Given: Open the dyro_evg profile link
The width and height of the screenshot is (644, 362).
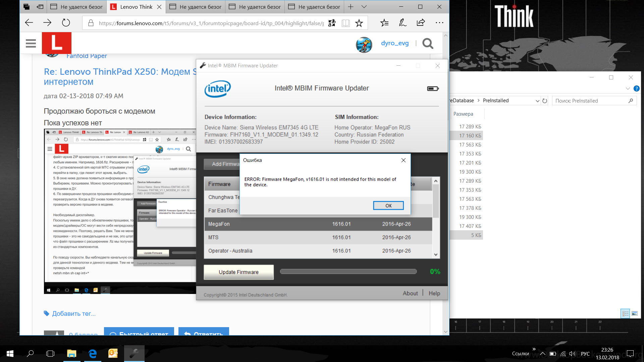Looking at the screenshot, I should coord(395,43).
